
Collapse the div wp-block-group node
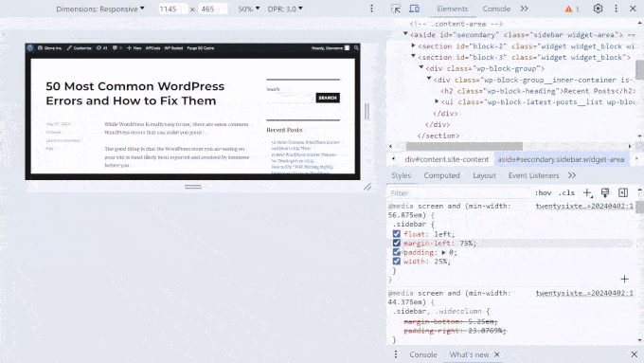421,67
